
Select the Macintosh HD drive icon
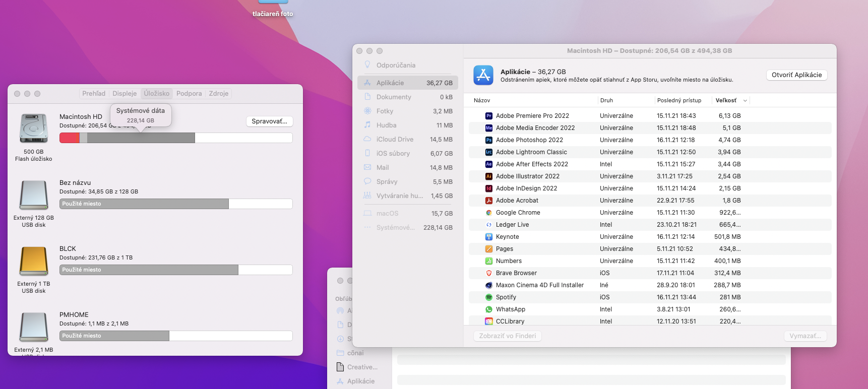click(33, 128)
